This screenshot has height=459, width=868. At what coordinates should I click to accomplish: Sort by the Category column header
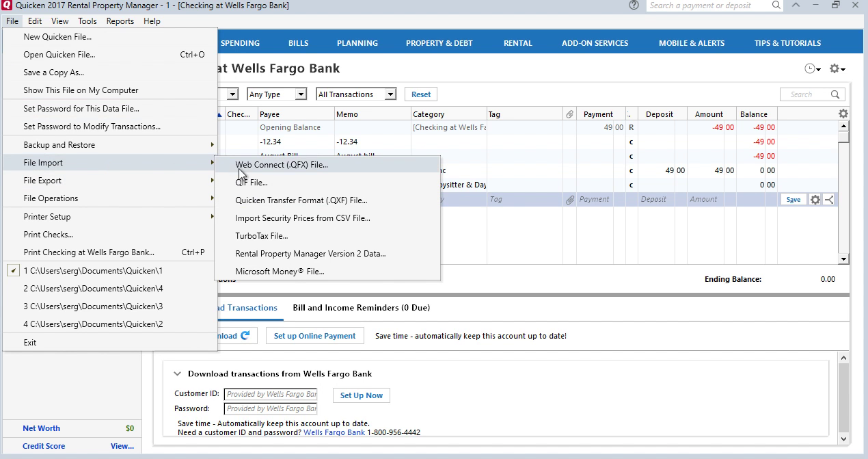tap(448, 114)
